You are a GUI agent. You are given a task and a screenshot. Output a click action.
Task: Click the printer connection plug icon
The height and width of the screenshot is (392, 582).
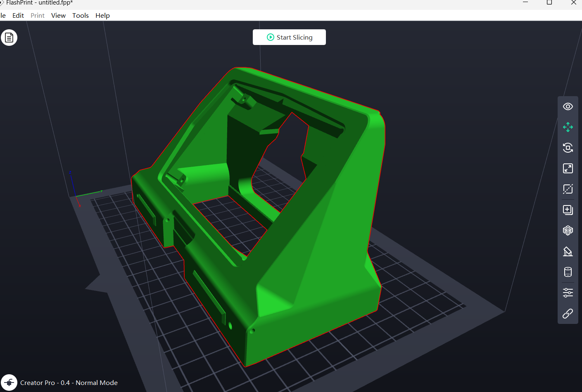click(9, 383)
